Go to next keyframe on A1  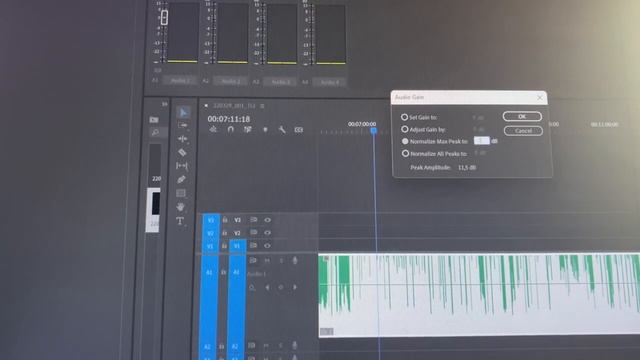tap(295, 287)
